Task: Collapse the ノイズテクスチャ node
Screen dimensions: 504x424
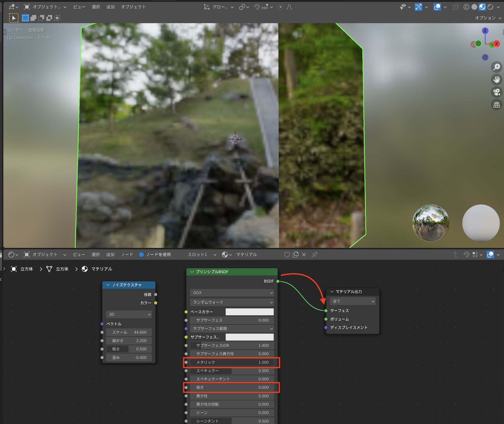Action: [108, 285]
